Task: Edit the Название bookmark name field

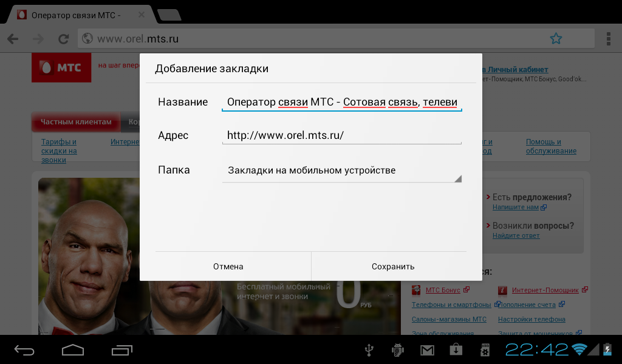Action: [342, 102]
